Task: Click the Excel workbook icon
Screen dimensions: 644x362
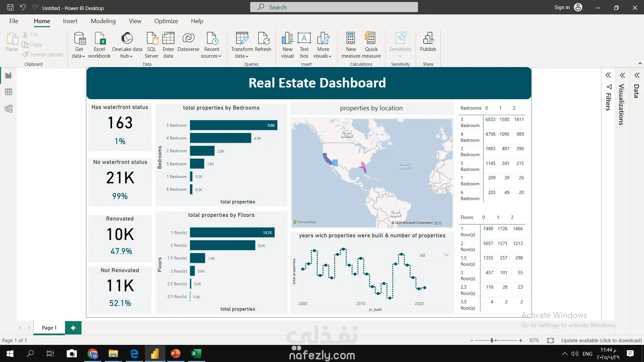Action: point(99,39)
